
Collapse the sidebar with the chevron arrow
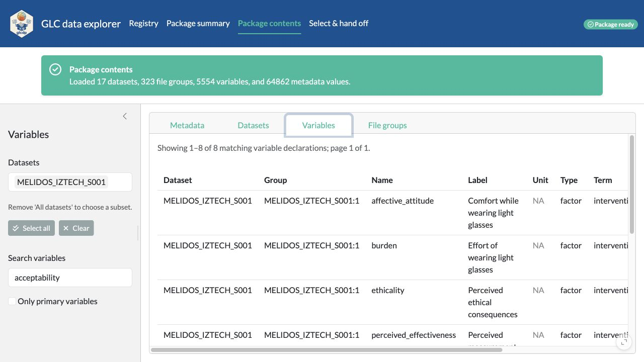(125, 116)
